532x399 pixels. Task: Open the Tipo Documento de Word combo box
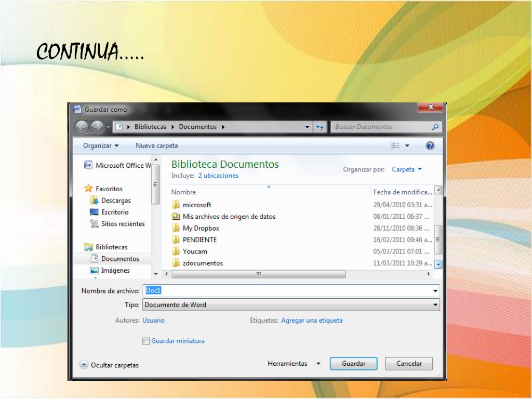pyautogui.click(x=291, y=304)
